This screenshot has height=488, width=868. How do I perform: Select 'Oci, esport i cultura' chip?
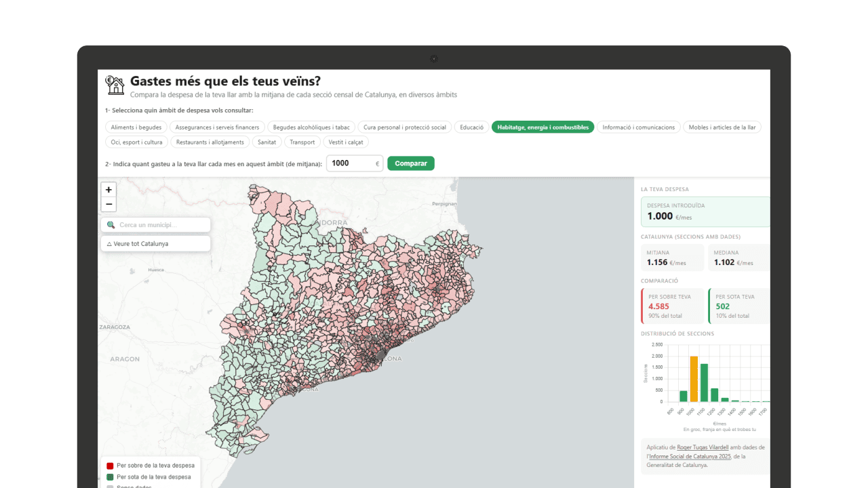click(136, 142)
